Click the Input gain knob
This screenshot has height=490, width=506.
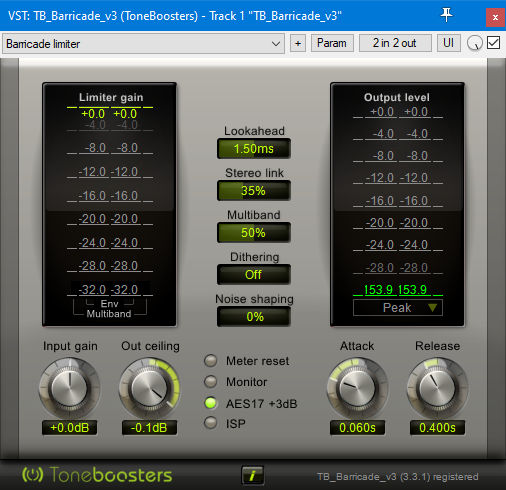click(69, 388)
